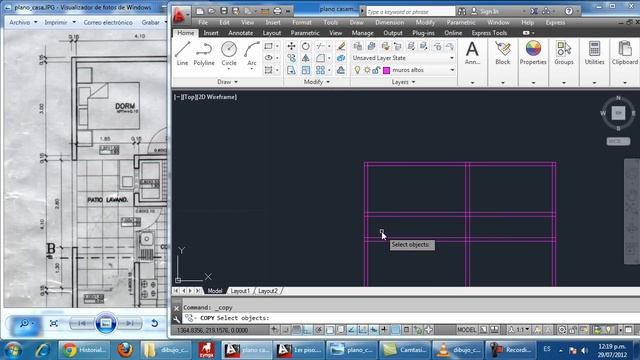Choose the Rectangle tool in Draw panel
Viewport: 640px width, 360px height.
pos(268,46)
